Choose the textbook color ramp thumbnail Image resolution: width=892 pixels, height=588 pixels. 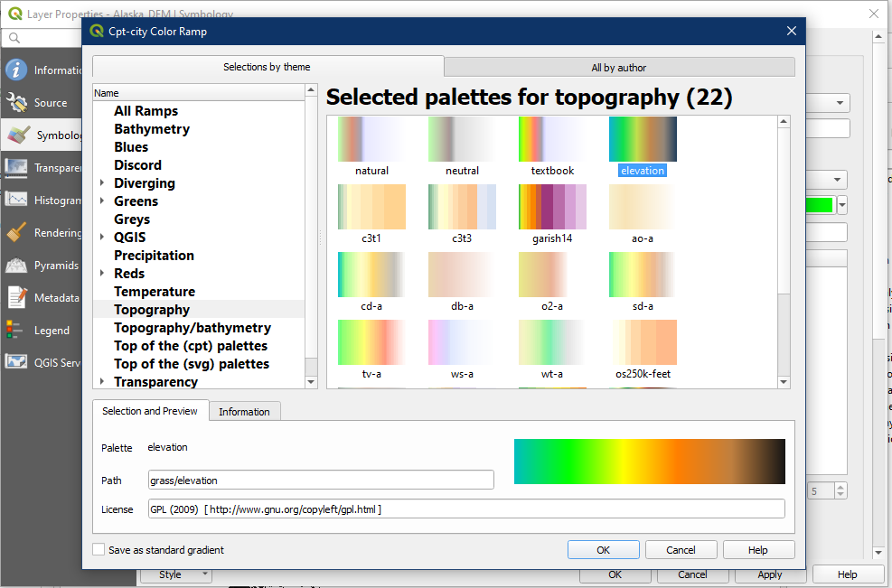tap(552, 139)
